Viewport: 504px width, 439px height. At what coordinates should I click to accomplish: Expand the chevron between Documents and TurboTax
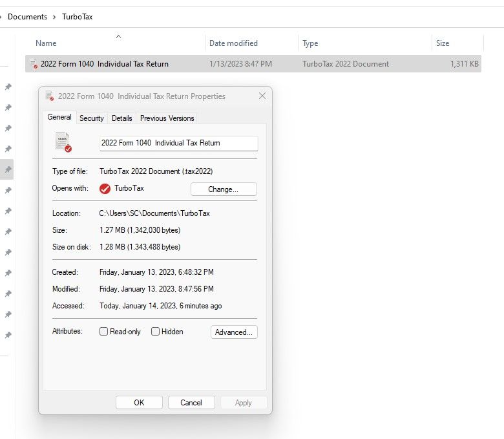point(54,17)
